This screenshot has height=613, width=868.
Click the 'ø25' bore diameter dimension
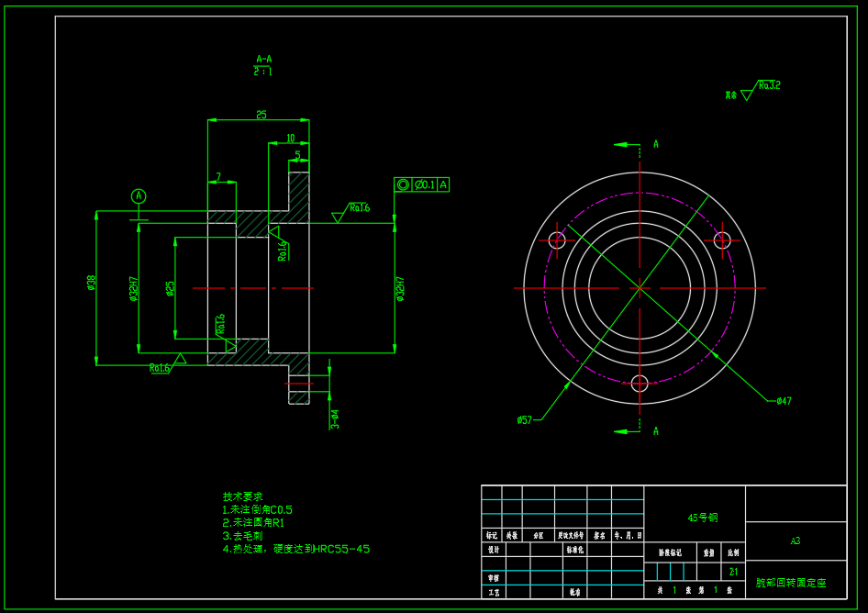click(x=170, y=288)
